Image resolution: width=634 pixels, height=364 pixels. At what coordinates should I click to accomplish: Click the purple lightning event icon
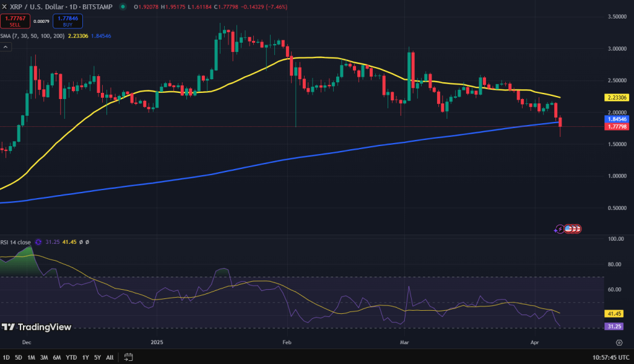coord(560,229)
